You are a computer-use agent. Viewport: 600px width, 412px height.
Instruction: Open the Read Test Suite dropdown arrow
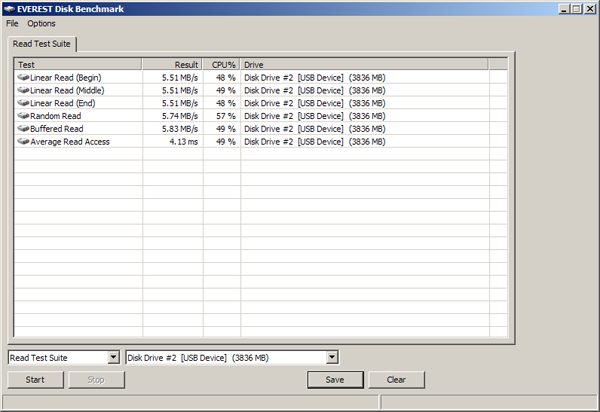point(113,358)
